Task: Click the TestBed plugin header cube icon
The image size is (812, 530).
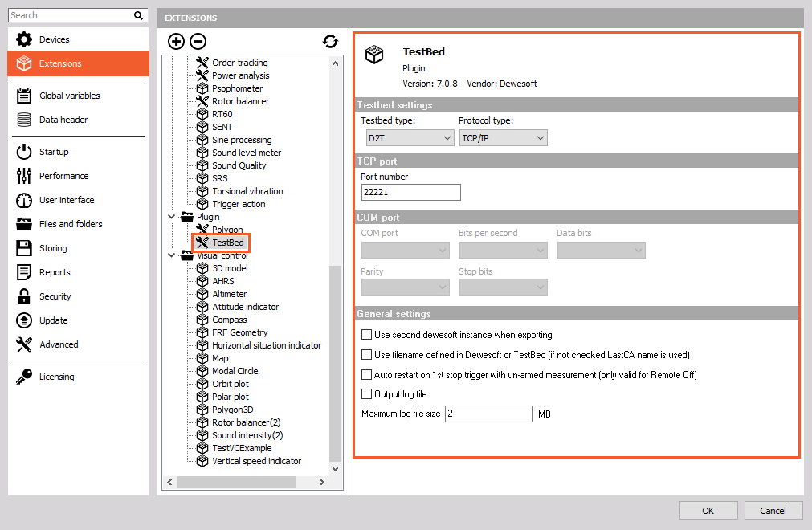Action: (374, 55)
